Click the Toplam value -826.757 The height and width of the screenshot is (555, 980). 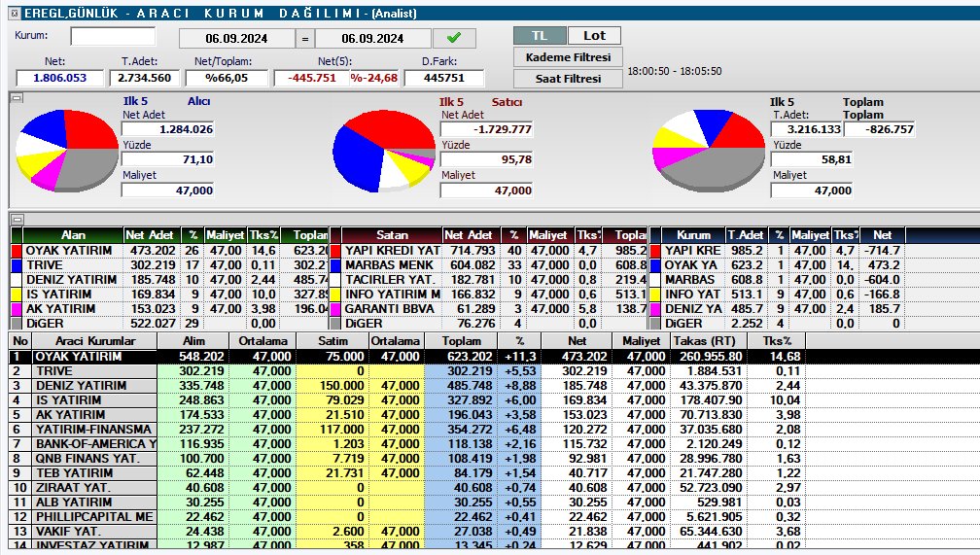[x=879, y=129]
